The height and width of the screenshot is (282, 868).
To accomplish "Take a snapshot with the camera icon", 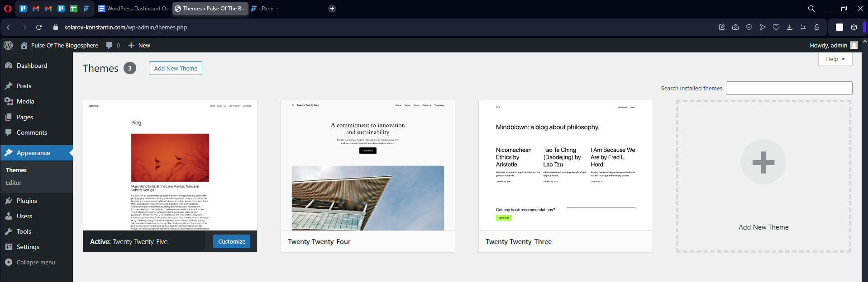I will pyautogui.click(x=735, y=27).
